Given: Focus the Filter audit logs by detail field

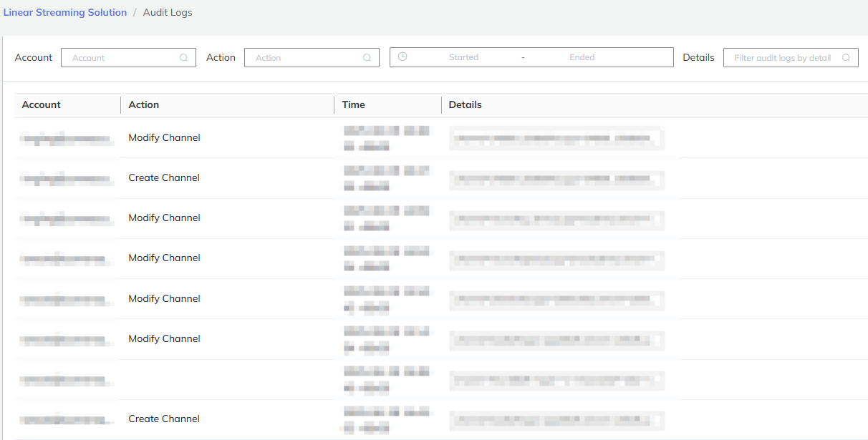Looking at the screenshot, I should (x=782, y=58).
